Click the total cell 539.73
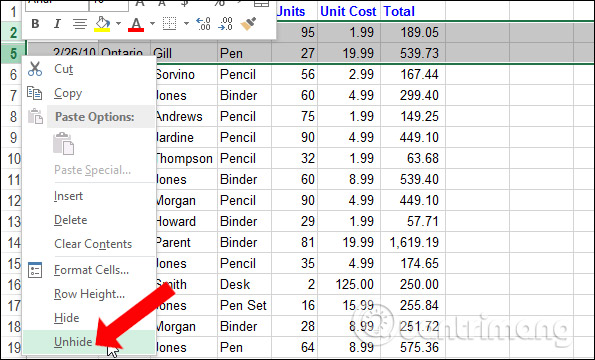Image resolution: width=595 pixels, height=360 pixels. 413,53
